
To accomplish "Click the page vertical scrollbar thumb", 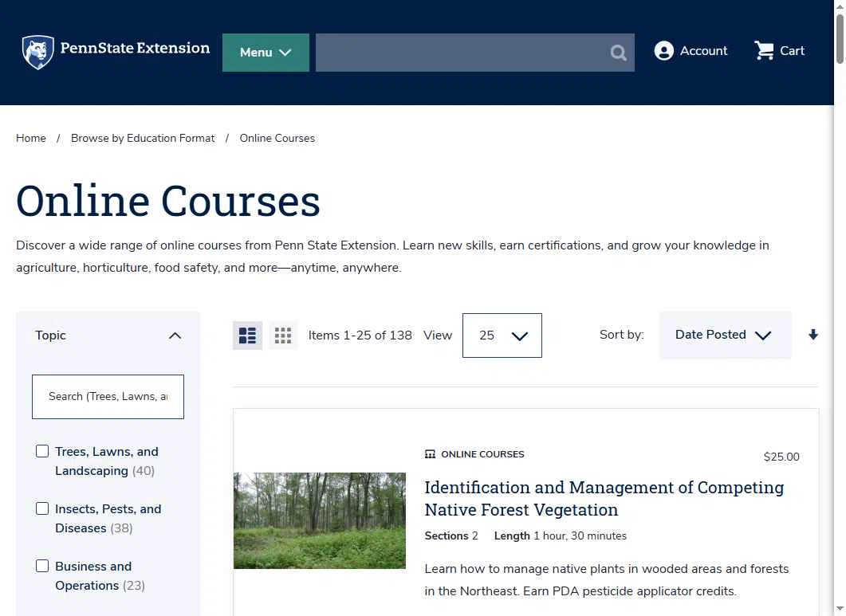I will [x=840, y=37].
